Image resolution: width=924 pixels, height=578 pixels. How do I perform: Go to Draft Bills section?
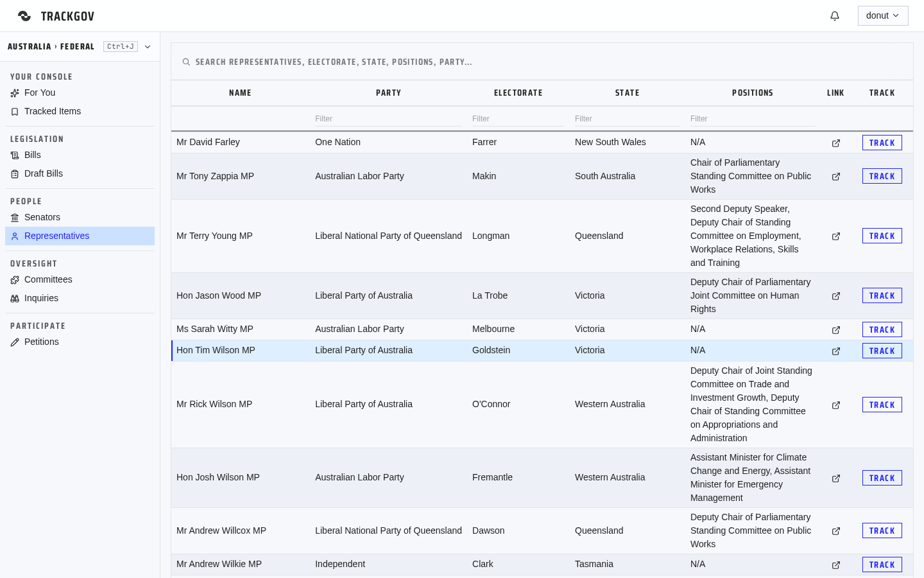point(80,173)
